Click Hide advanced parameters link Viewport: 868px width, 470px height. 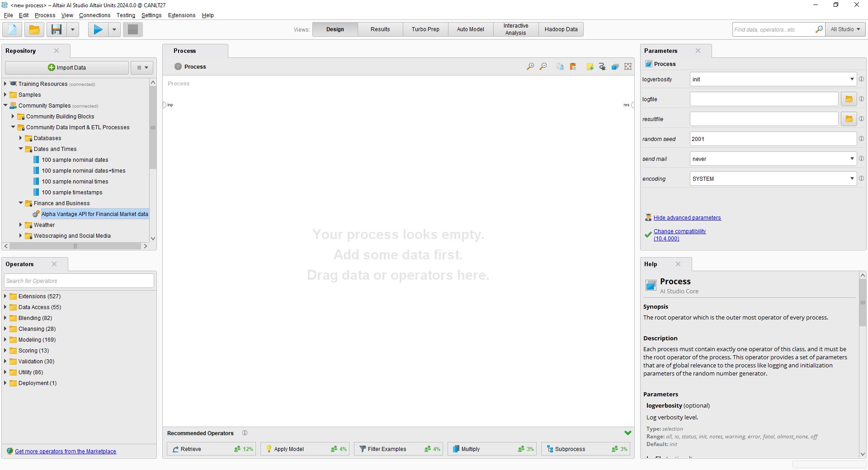pyautogui.click(x=687, y=218)
